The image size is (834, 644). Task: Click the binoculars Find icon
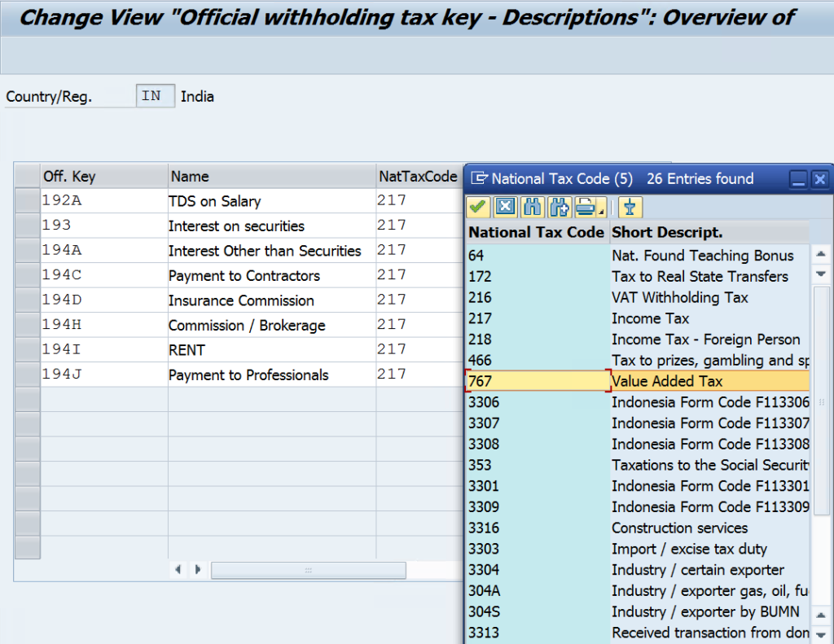(532, 207)
